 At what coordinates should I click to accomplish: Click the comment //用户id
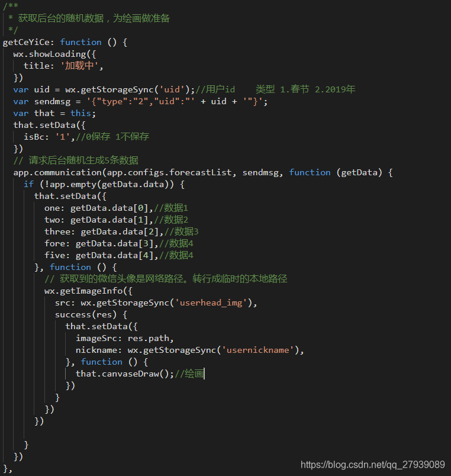pos(215,89)
